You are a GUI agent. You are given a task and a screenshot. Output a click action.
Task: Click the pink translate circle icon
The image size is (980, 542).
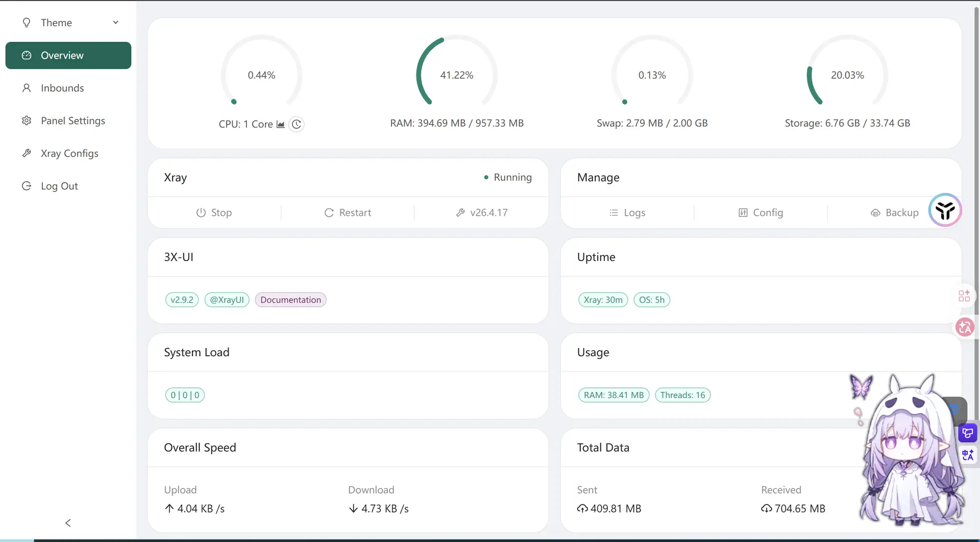[x=965, y=327]
